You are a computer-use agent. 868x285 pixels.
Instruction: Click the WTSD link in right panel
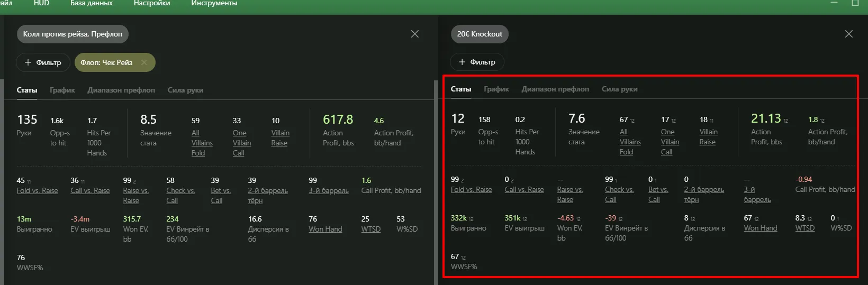pos(804,228)
